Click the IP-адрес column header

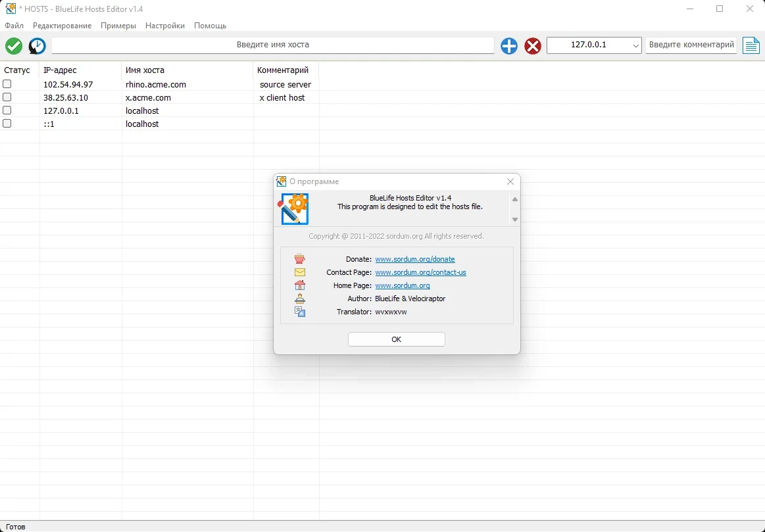pyautogui.click(x=80, y=70)
